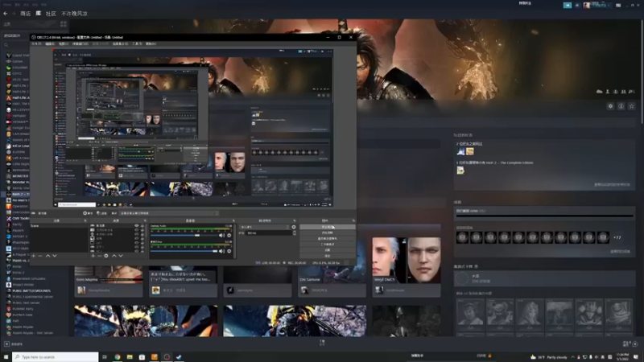Click the Mic/Aux volume slider

pyautogui.click(x=184, y=251)
